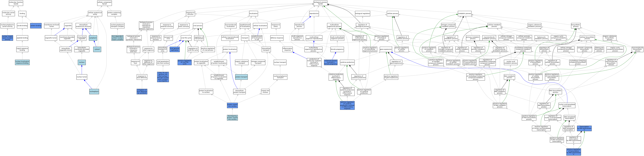
Task: Select the 'signal sequence binding' node
Action: point(22,49)
